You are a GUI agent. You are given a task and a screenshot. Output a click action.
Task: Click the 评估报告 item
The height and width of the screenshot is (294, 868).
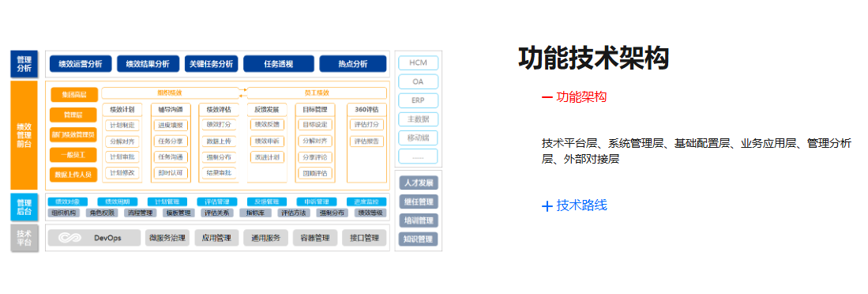click(x=366, y=141)
